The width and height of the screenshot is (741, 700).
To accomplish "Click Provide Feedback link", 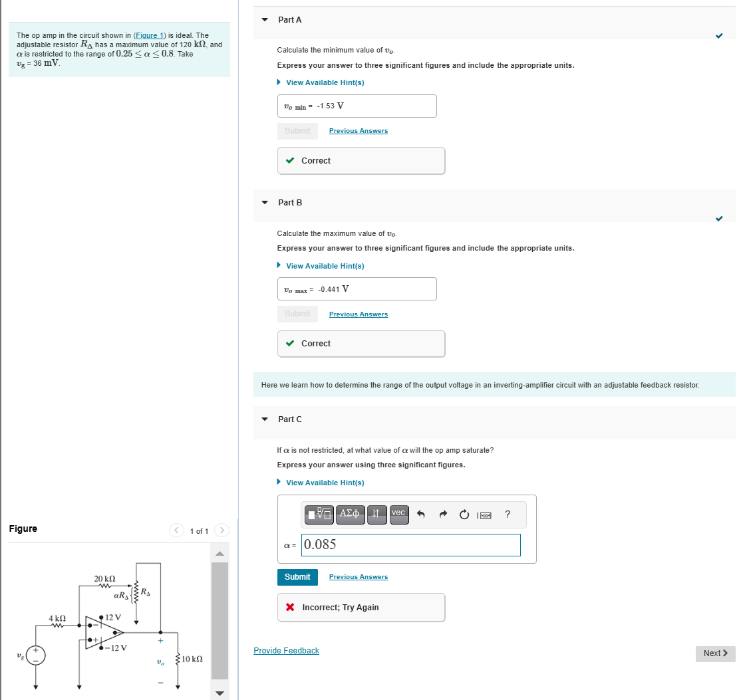I will tap(287, 650).
